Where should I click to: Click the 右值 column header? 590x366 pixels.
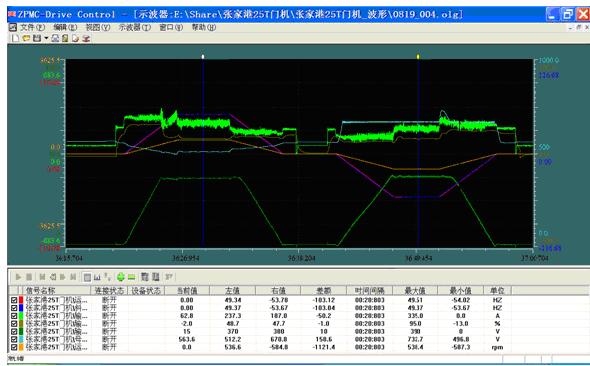click(278, 290)
